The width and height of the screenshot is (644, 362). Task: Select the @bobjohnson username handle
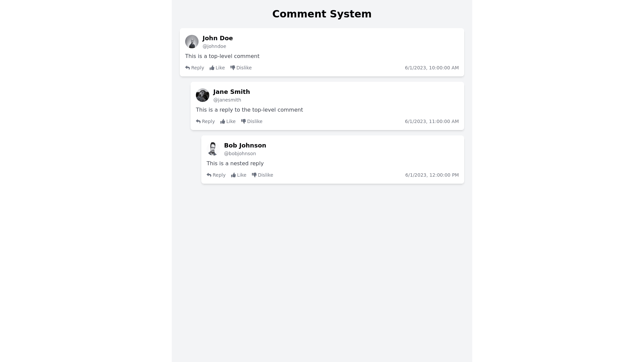point(240,154)
